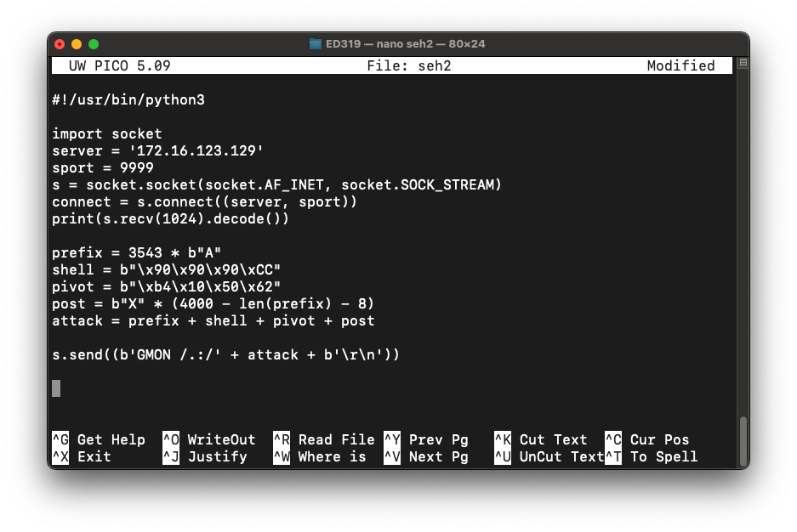
Task: Click the server IP '172.16.123.129'
Action: coord(196,150)
